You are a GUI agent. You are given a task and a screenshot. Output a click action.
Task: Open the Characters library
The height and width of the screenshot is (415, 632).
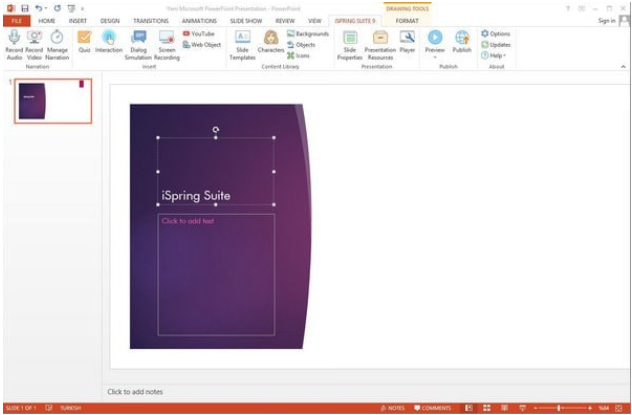coord(270,40)
